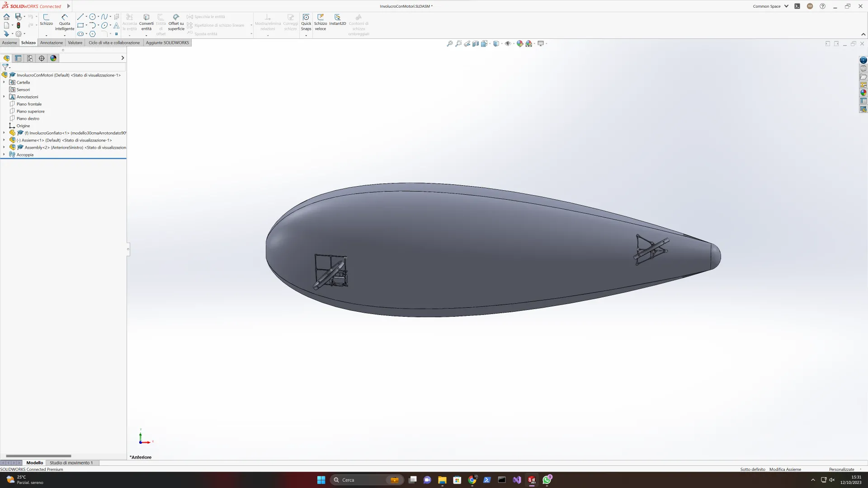Expand the Accoppia mates folder
This screenshot has width=868, height=488.
(x=4, y=155)
